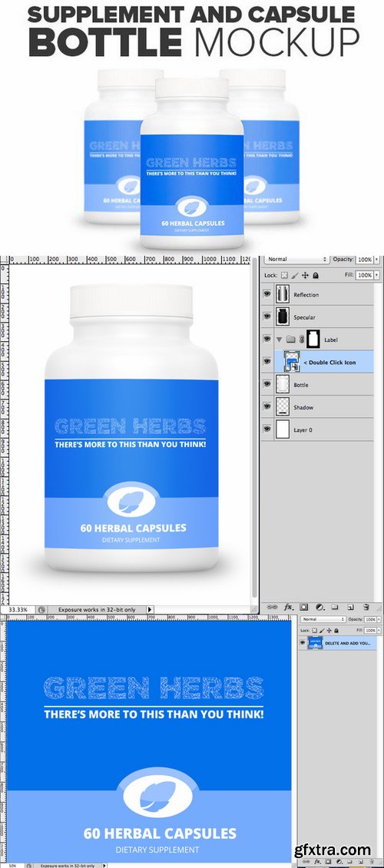This screenshot has height=868, width=384.
Task: Click the Bottle layer thumbnail
Action: tap(283, 385)
